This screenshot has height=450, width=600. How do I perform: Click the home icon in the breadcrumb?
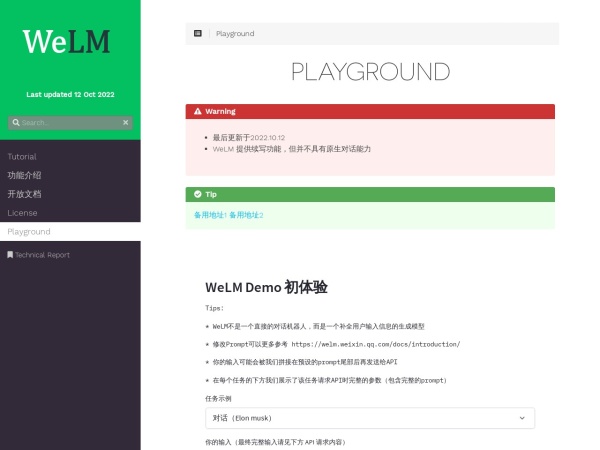tap(198, 34)
